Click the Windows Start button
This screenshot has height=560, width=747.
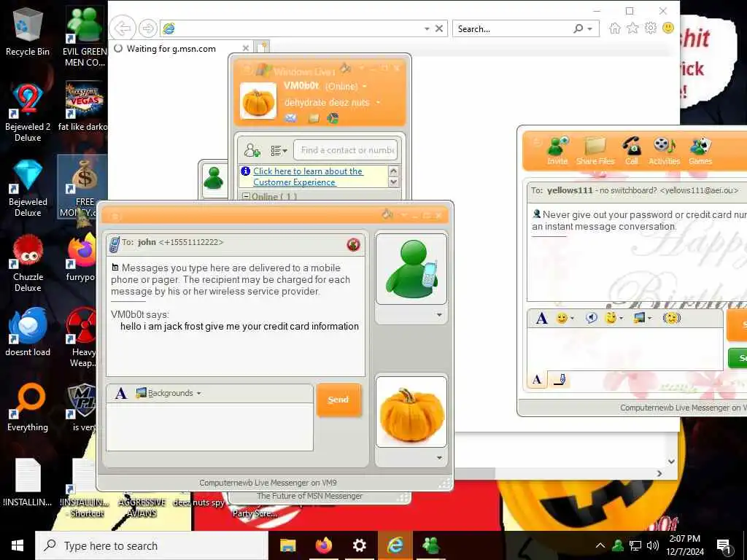[x=18, y=545]
